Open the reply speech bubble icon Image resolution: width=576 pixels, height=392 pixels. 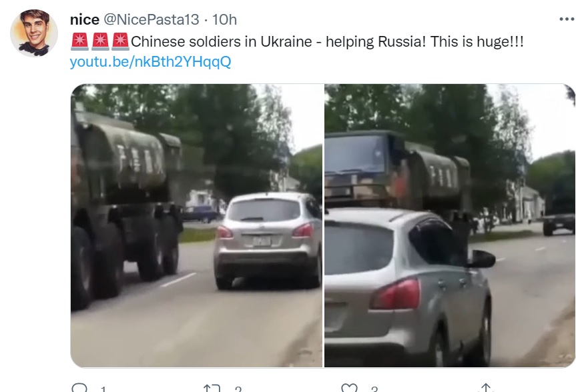click(79, 388)
